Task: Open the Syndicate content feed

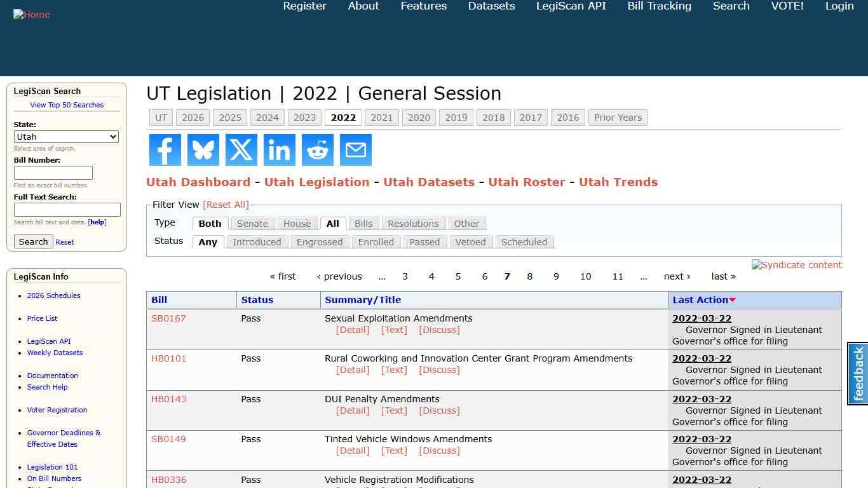Action: tap(797, 265)
